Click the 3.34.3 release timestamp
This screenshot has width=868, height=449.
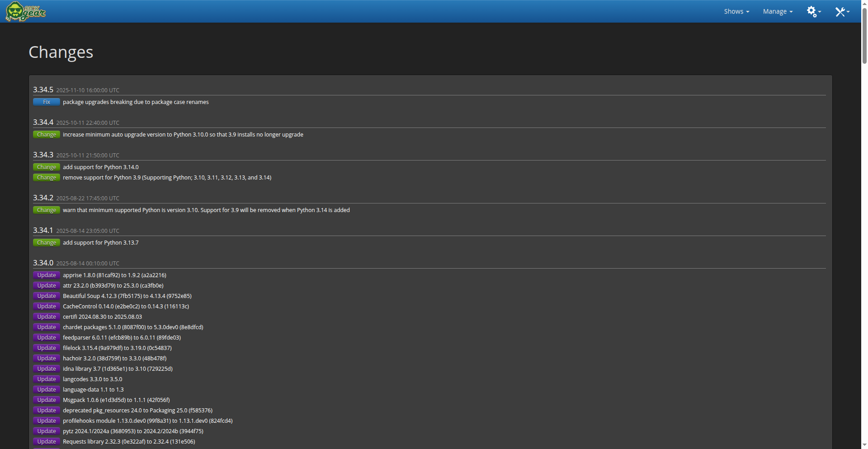[x=88, y=156]
